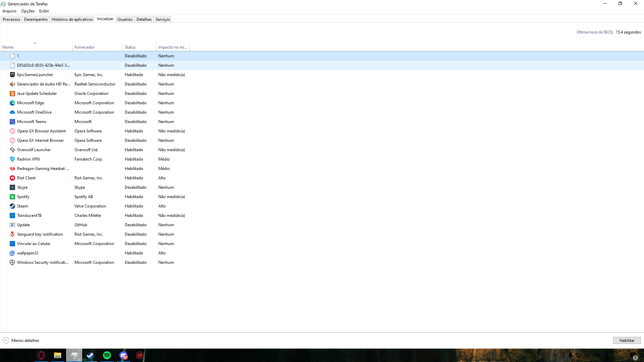Sort by Impacto na inicialização column

tap(173, 47)
